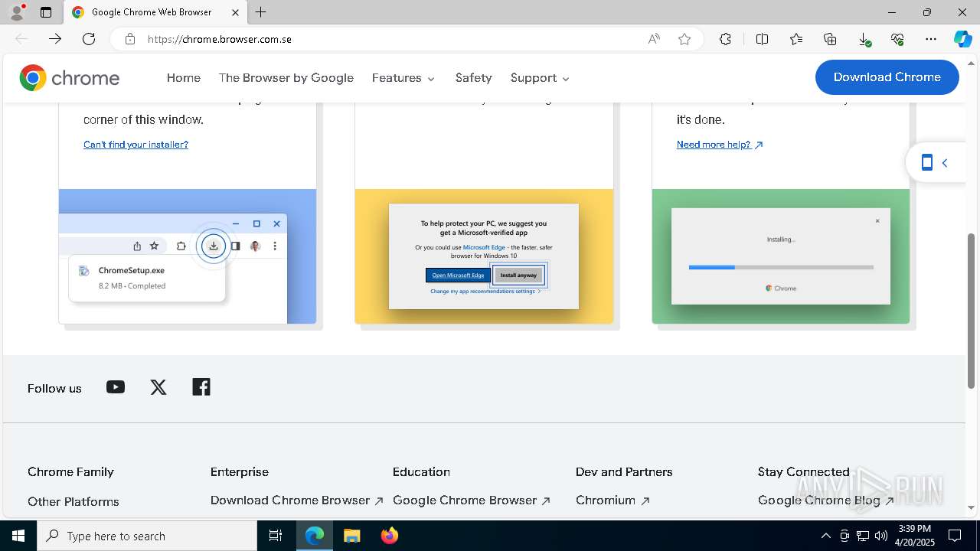Screen dimensions: 980x551
Task: Open Downloads icon in toolbar
Action: [x=864, y=39]
